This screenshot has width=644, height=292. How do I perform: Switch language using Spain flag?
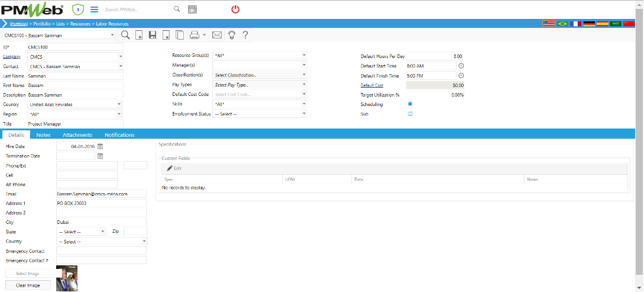pos(603,24)
